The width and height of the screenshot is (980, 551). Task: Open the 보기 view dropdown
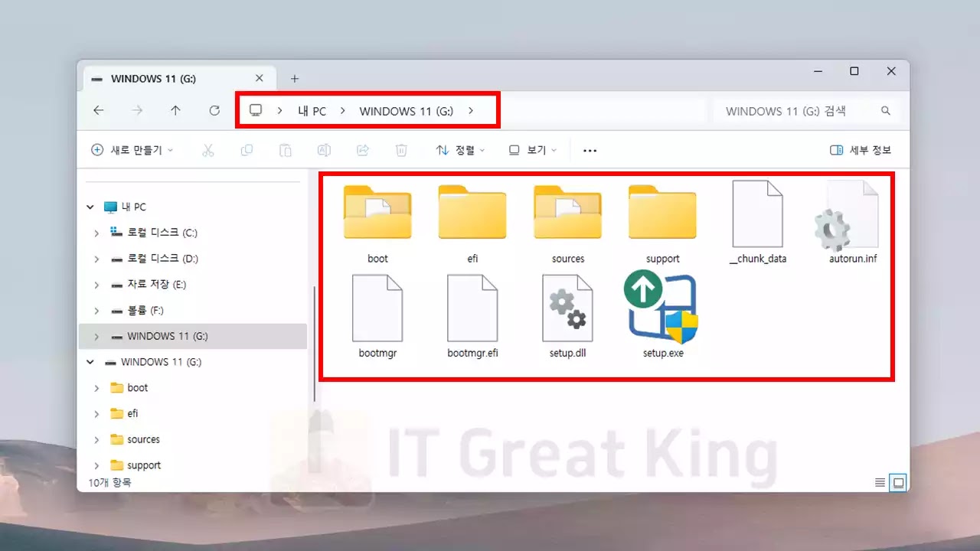coord(533,151)
